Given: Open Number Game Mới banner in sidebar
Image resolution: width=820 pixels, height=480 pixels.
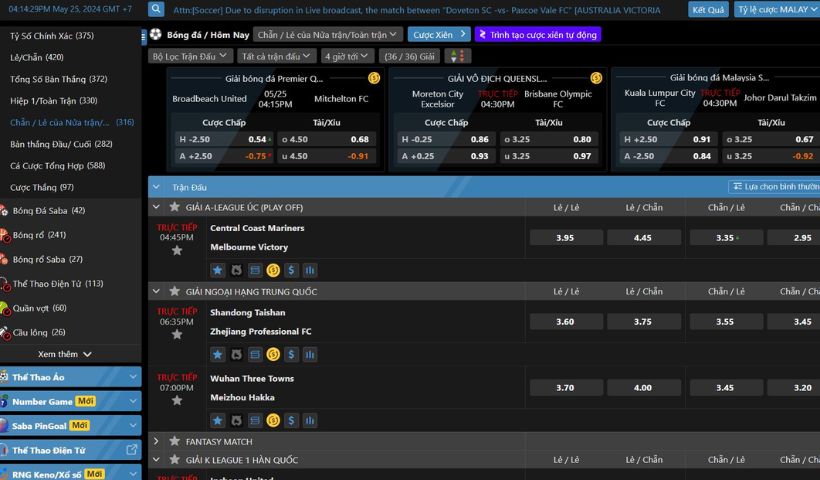Looking at the screenshot, I should [x=70, y=401].
